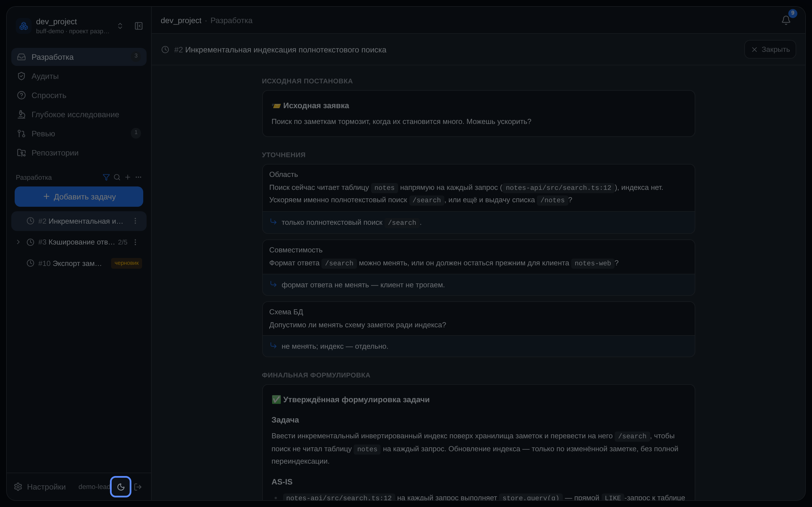This screenshot has width=812, height=507.
Task: Open options menu for task #2
Action: click(135, 221)
